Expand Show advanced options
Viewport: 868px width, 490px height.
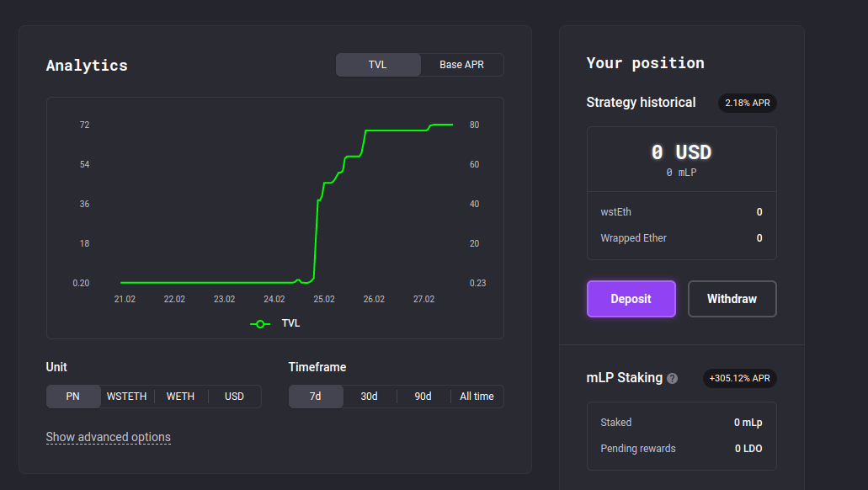click(x=109, y=437)
